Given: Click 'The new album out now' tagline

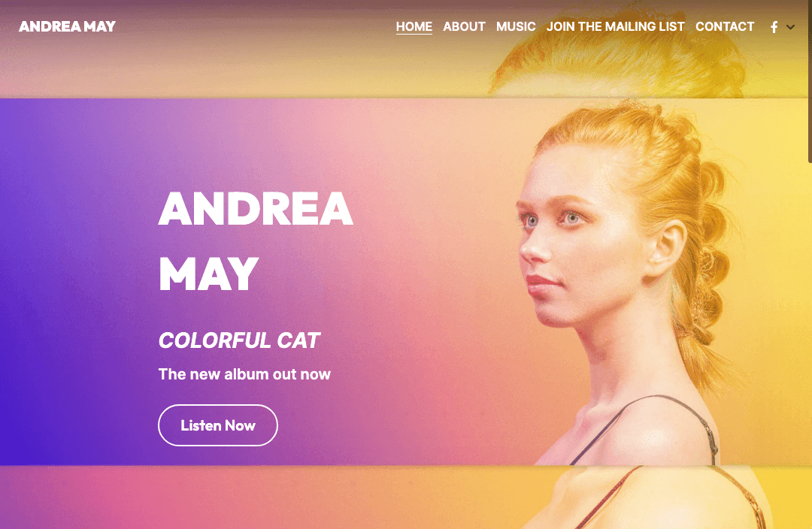Looking at the screenshot, I should (244, 373).
